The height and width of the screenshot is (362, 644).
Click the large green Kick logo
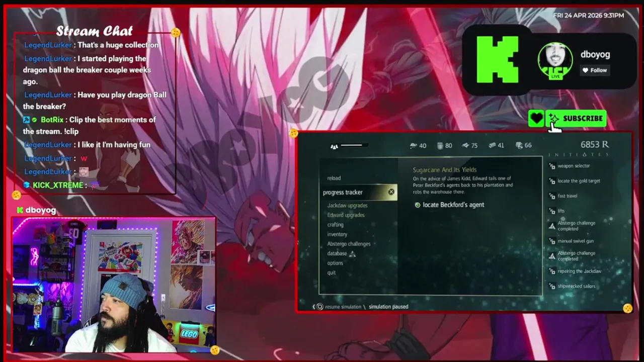pos(497,59)
